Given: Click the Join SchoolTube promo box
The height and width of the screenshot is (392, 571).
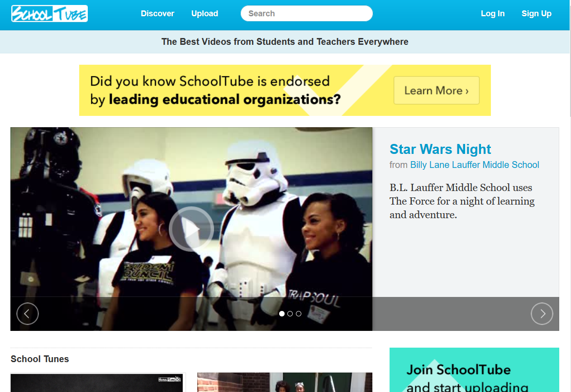Looking at the screenshot, I should point(474,370).
